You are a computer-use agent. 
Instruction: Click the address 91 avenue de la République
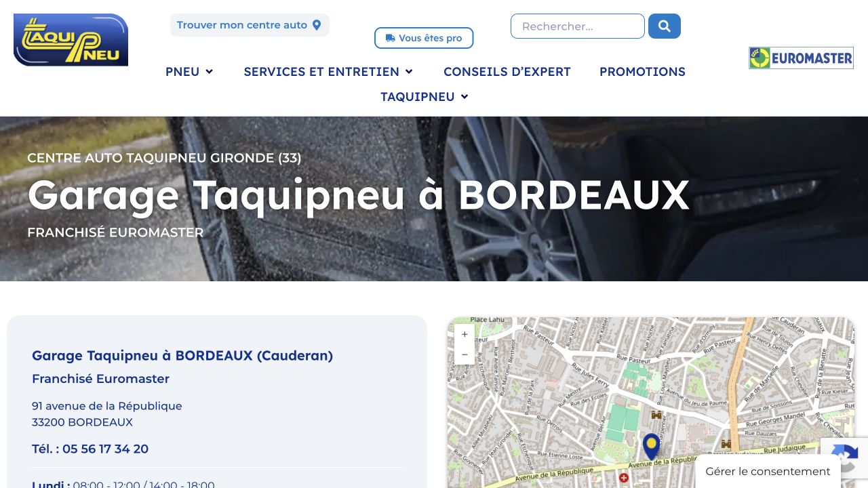tap(107, 406)
